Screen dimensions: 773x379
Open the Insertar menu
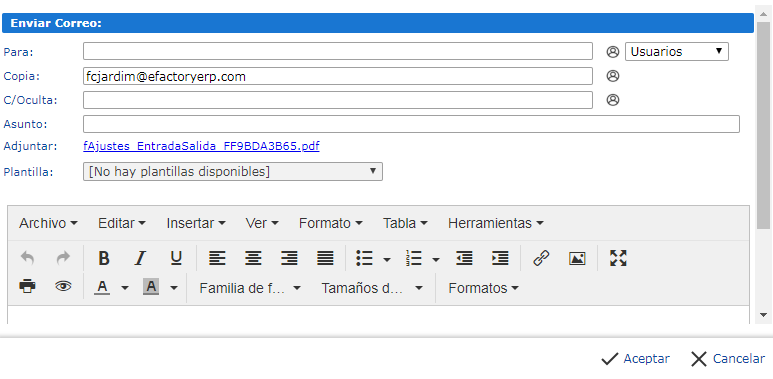click(x=196, y=223)
